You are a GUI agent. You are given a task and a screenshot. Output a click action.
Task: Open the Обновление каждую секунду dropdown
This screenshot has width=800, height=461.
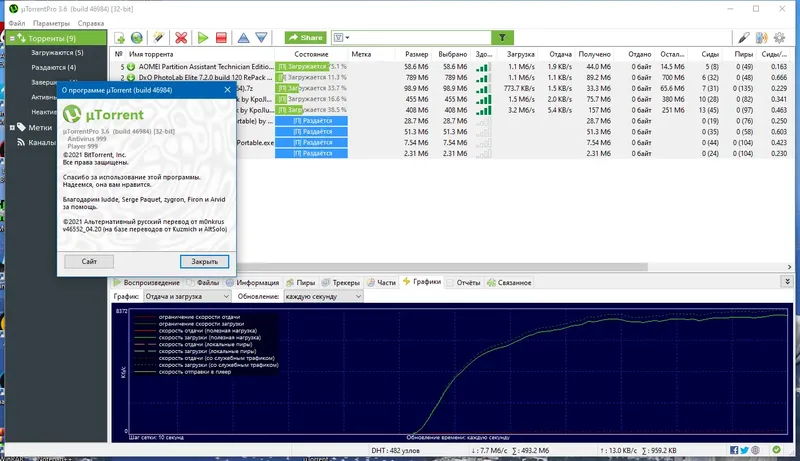323,296
